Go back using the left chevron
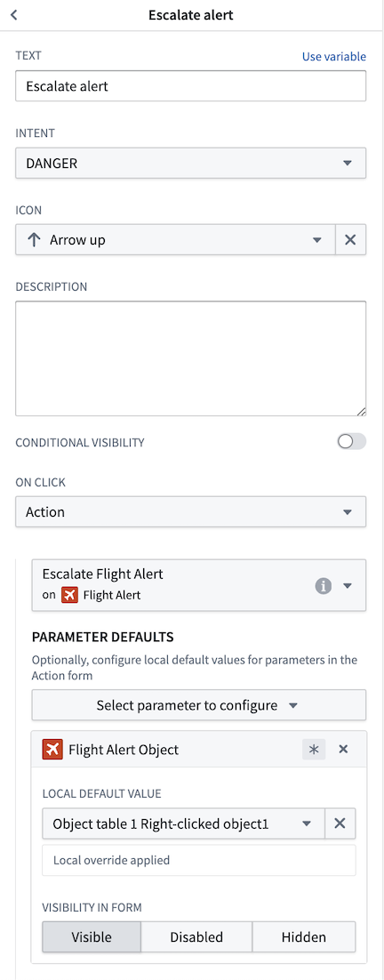 point(13,15)
